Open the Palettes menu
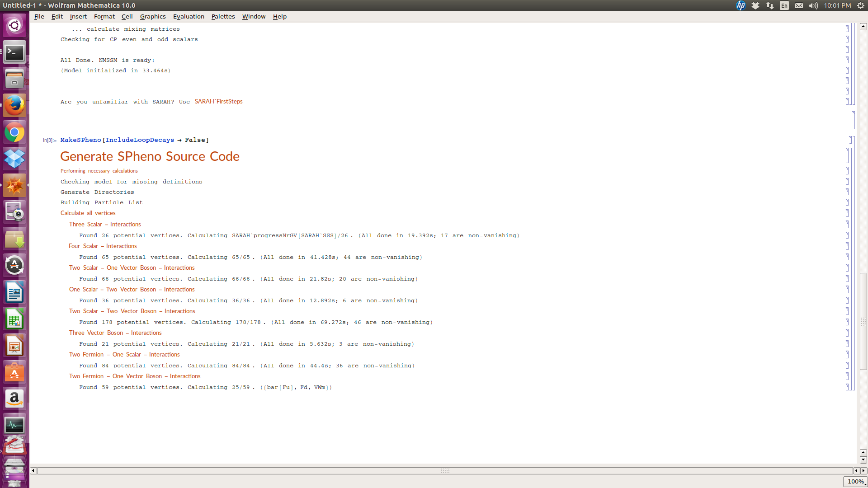The width and height of the screenshot is (868, 488). (223, 16)
